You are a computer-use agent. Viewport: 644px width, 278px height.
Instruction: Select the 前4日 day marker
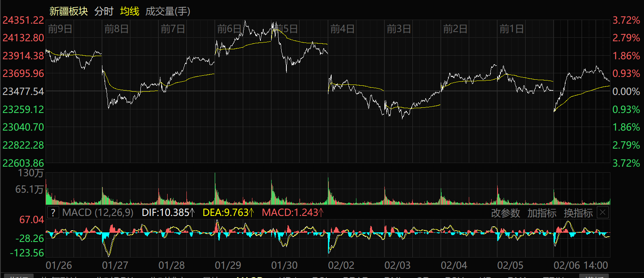coord(342,29)
